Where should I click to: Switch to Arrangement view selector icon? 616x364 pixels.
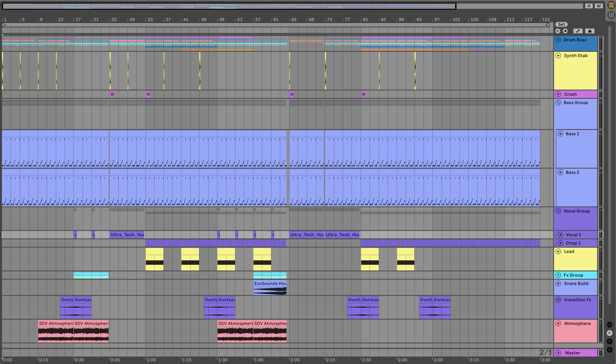[x=611, y=5]
